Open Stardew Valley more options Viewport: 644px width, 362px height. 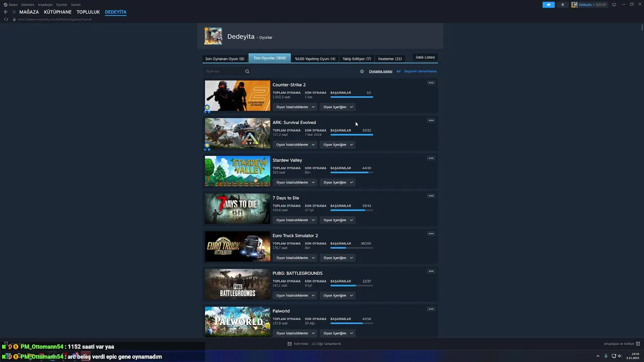pos(431,158)
